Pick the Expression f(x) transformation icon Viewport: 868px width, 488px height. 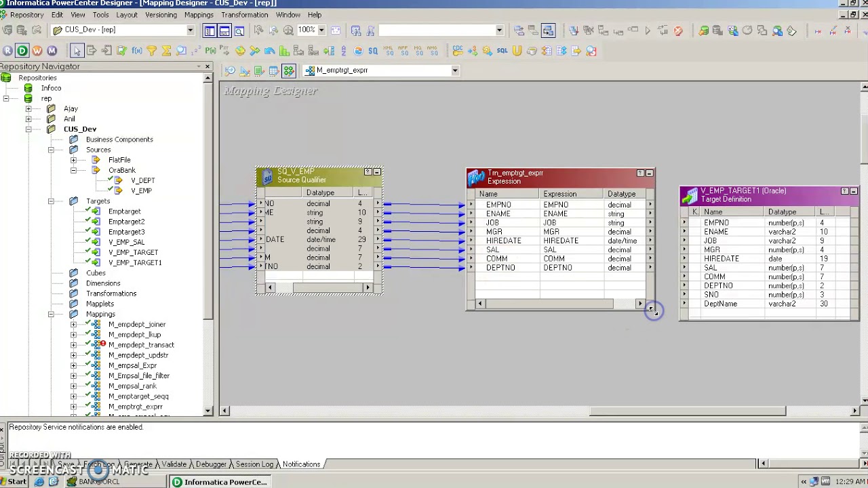136,51
